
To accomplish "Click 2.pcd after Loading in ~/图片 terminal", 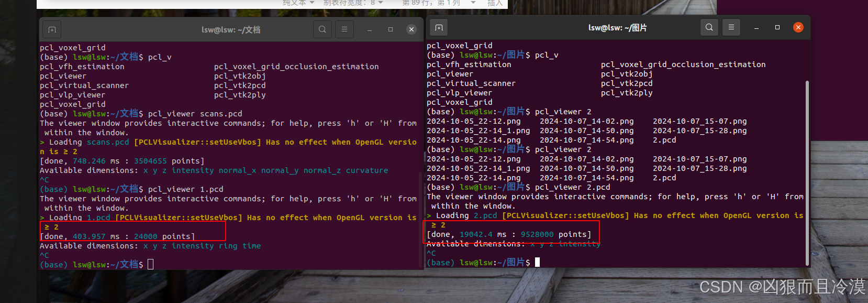I will [x=485, y=215].
